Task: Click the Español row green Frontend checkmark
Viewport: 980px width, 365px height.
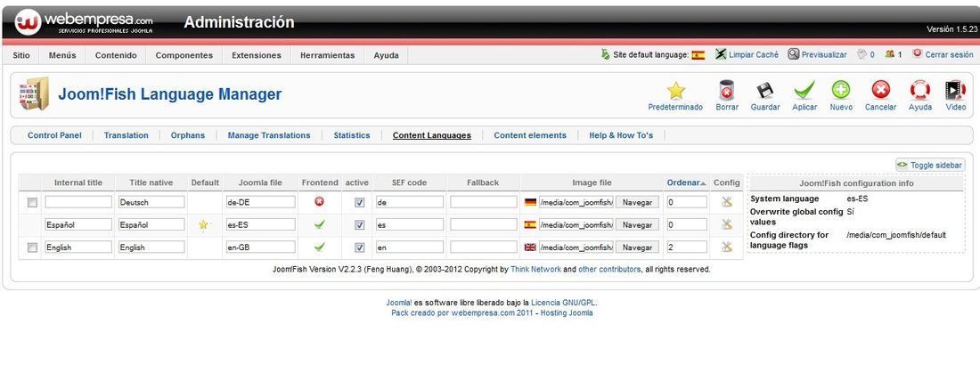Action: pyautogui.click(x=319, y=224)
